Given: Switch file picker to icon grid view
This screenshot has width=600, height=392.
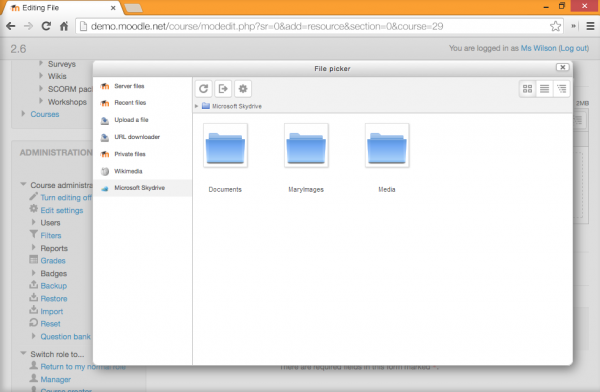Looking at the screenshot, I should 527,89.
